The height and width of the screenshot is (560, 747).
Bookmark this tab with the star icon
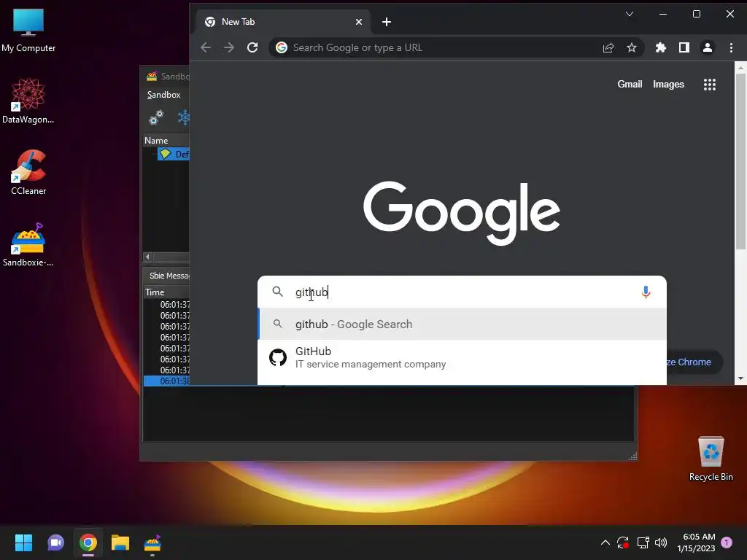click(632, 47)
